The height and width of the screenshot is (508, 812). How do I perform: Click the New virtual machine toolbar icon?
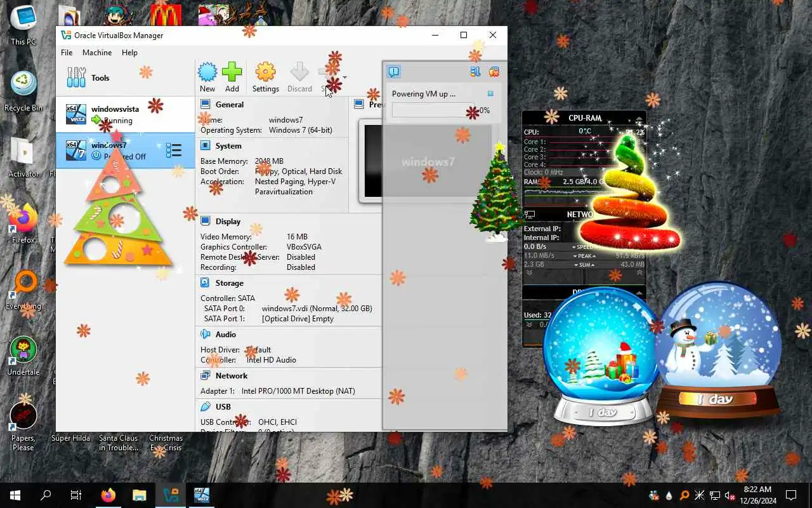coord(207,72)
